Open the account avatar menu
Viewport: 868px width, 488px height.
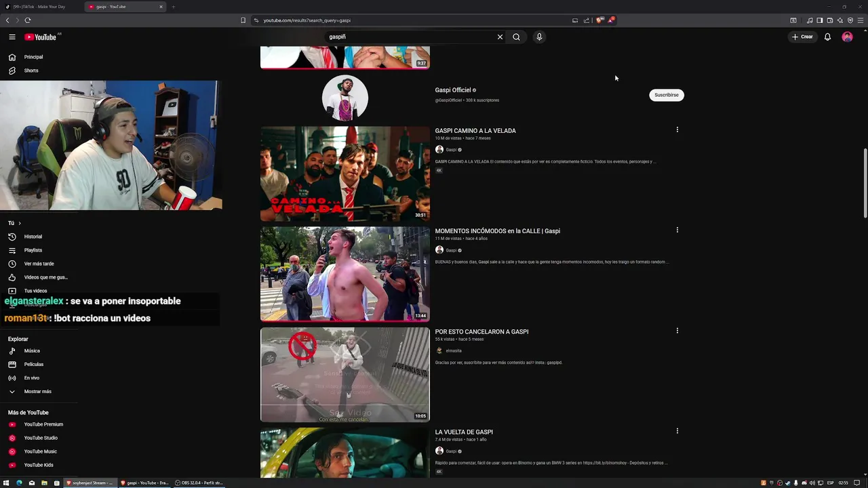pyautogui.click(x=847, y=37)
